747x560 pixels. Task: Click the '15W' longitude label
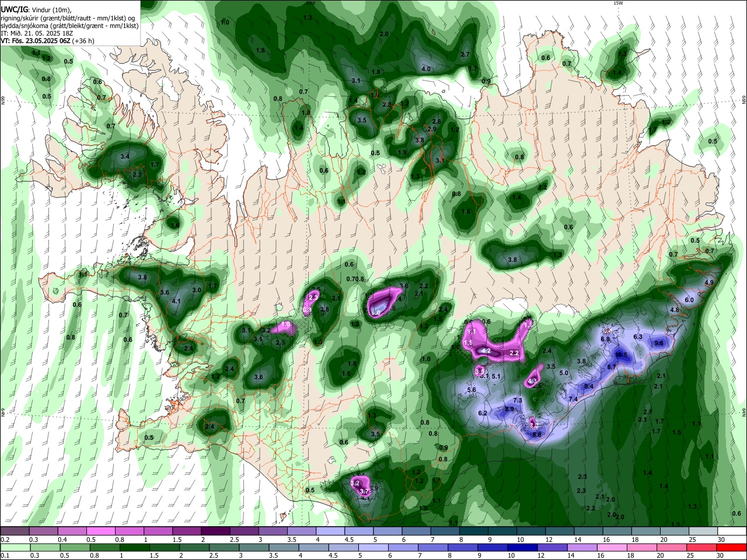click(618, 3)
